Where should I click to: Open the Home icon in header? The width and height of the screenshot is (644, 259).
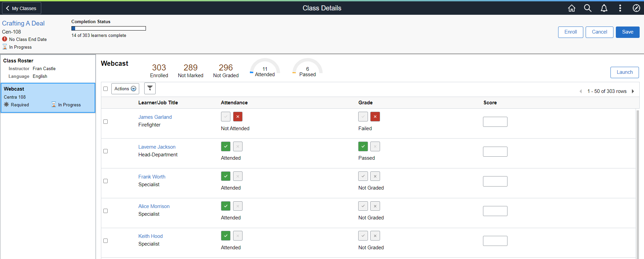pyautogui.click(x=572, y=8)
